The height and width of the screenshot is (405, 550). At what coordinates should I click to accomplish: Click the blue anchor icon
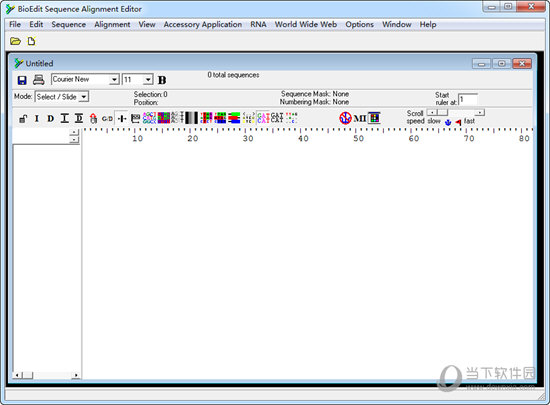click(x=448, y=122)
